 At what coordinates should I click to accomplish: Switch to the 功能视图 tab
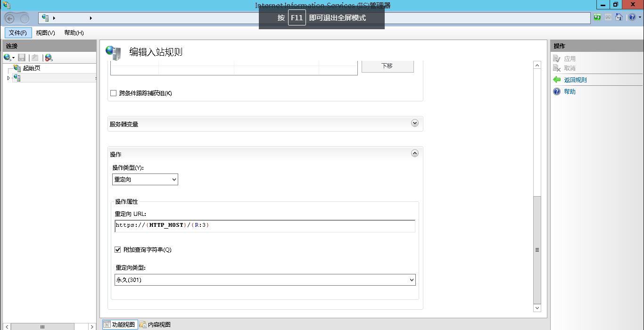[x=120, y=324]
